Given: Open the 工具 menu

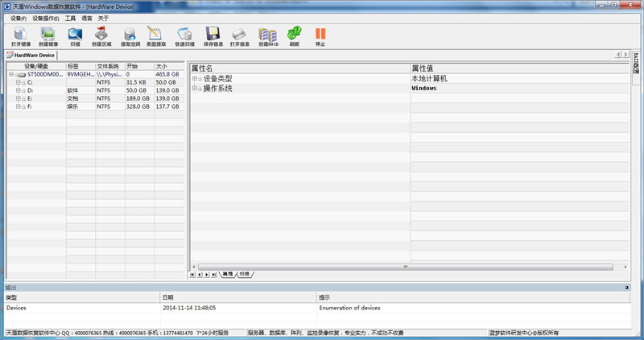Looking at the screenshot, I should tap(70, 19).
